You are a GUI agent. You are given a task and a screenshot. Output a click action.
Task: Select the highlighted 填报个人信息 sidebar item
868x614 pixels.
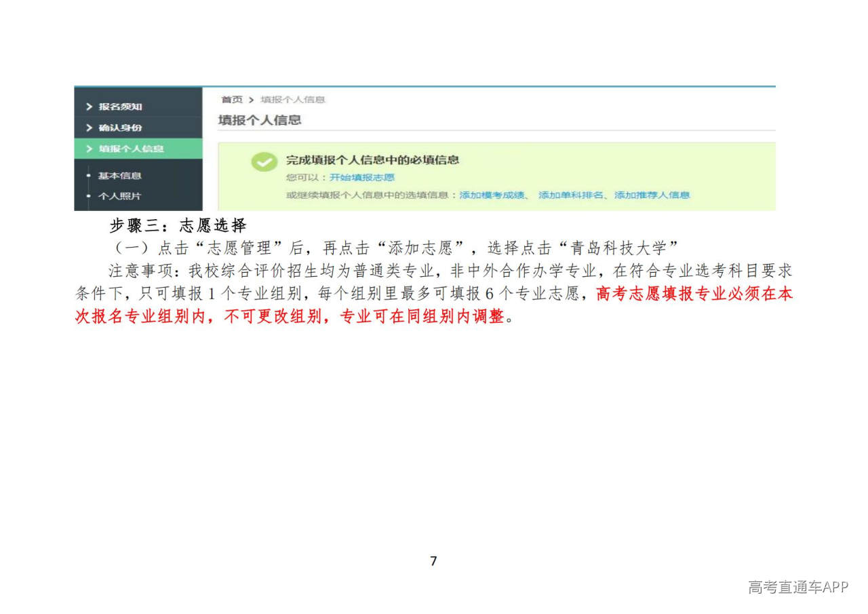pyautogui.click(x=131, y=149)
